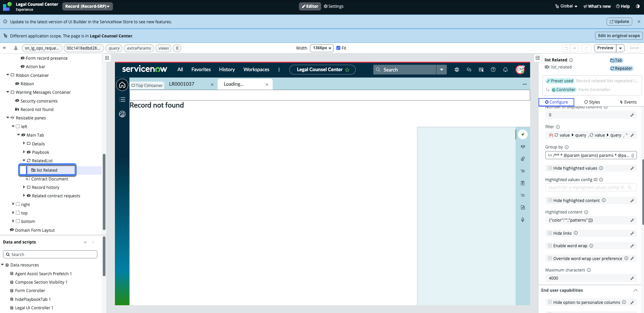Click the Update button in banner
This screenshot has height=313, width=644.
pyautogui.click(x=619, y=22)
